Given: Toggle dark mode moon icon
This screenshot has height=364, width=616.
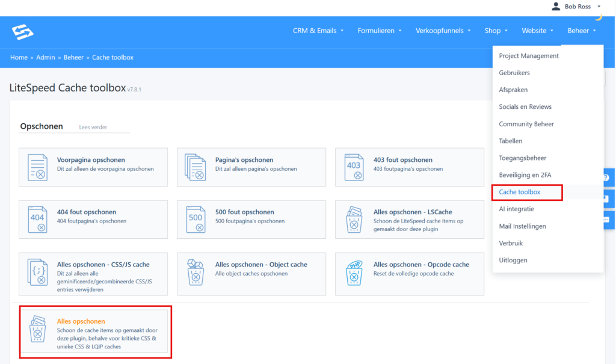Looking at the screenshot, I should (x=599, y=17).
